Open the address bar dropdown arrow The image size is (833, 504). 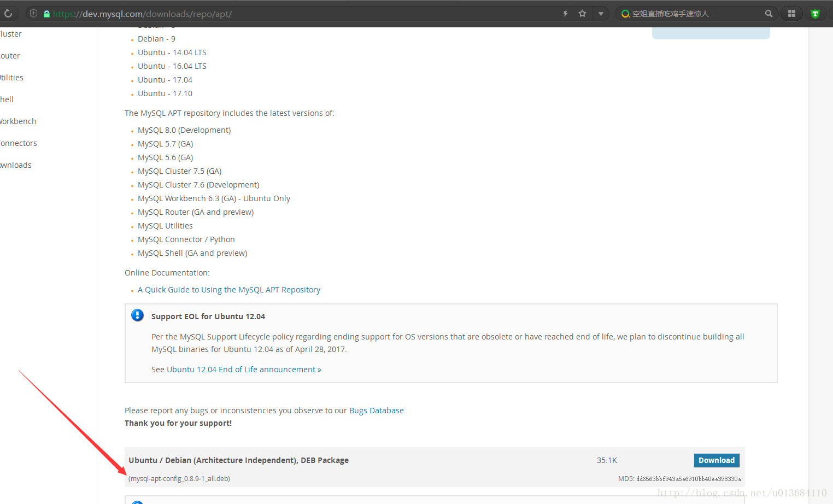pos(601,14)
